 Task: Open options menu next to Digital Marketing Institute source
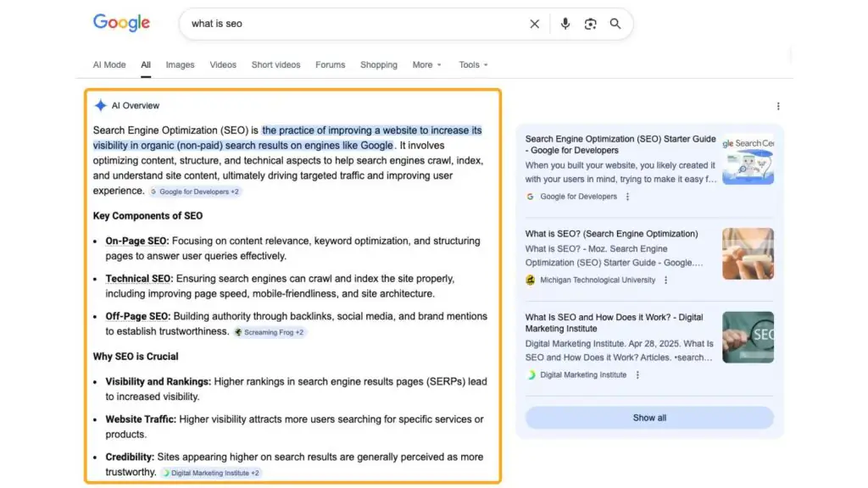click(x=637, y=374)
